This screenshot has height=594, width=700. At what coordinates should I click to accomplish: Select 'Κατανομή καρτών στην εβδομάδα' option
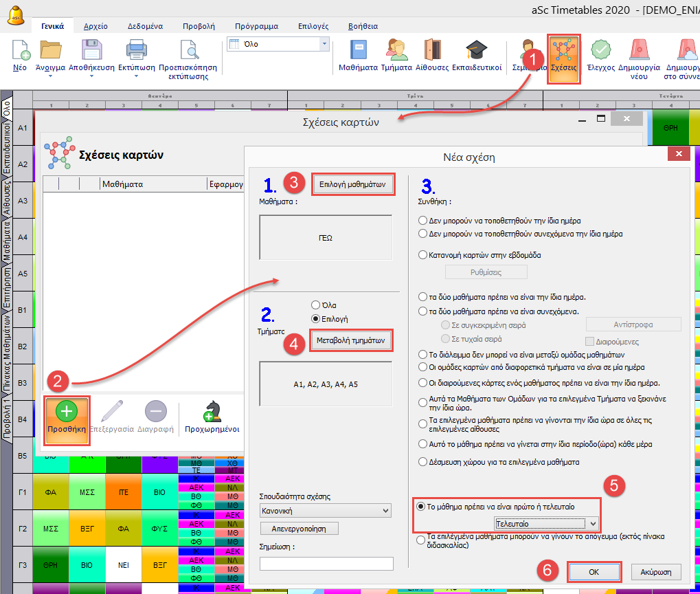422,254
